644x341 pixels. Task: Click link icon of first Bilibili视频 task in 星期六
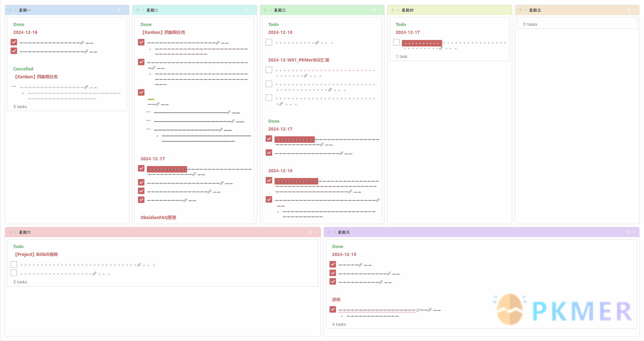coord(139,265)
